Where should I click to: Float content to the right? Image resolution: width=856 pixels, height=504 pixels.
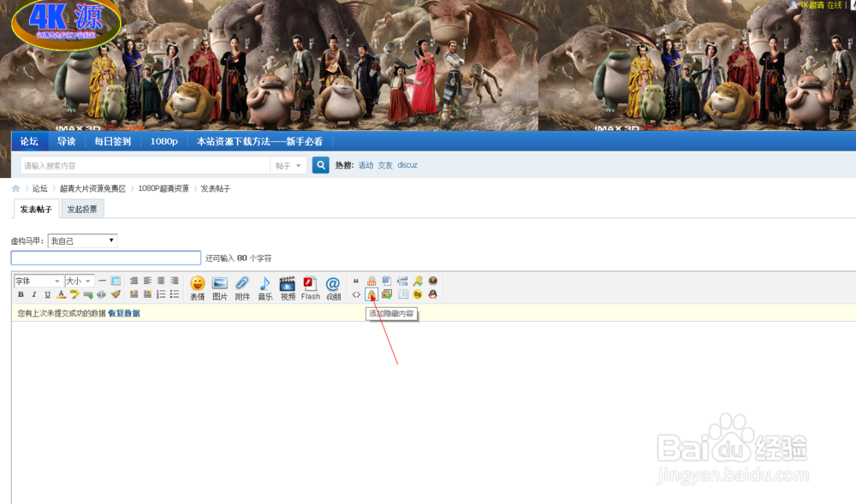[147, 294]
